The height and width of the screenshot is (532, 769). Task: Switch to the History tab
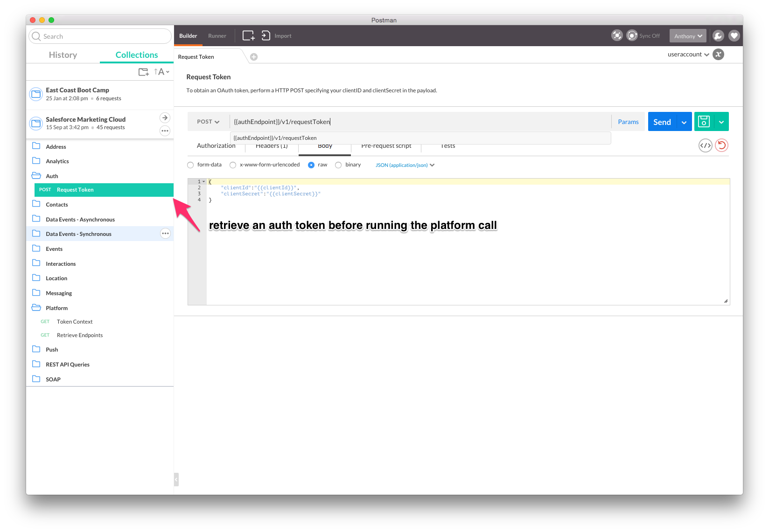[63, 55]
